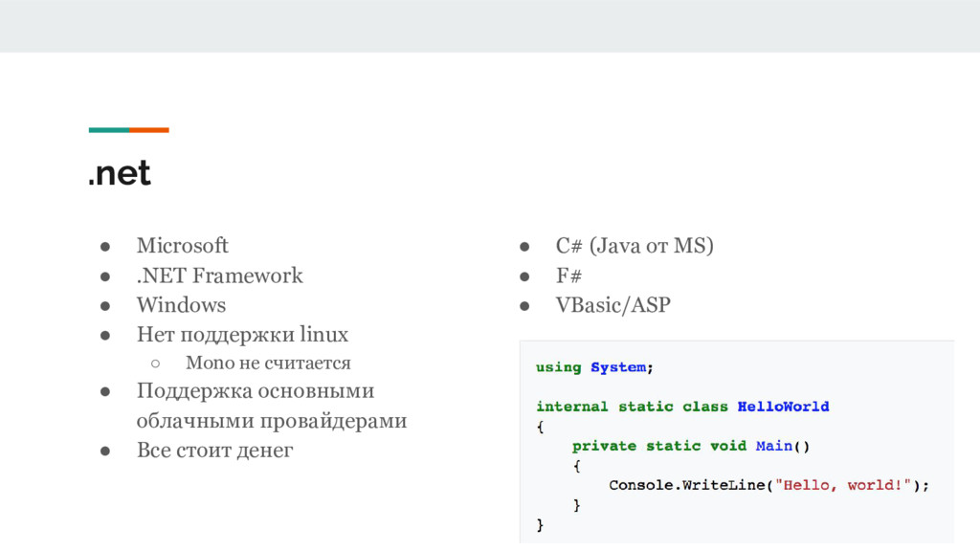Image resolution: width=980 pixels, height=551 pixels.
Task: Click the "VBasic/ASP" bullet
Action: tap(613, 305)
